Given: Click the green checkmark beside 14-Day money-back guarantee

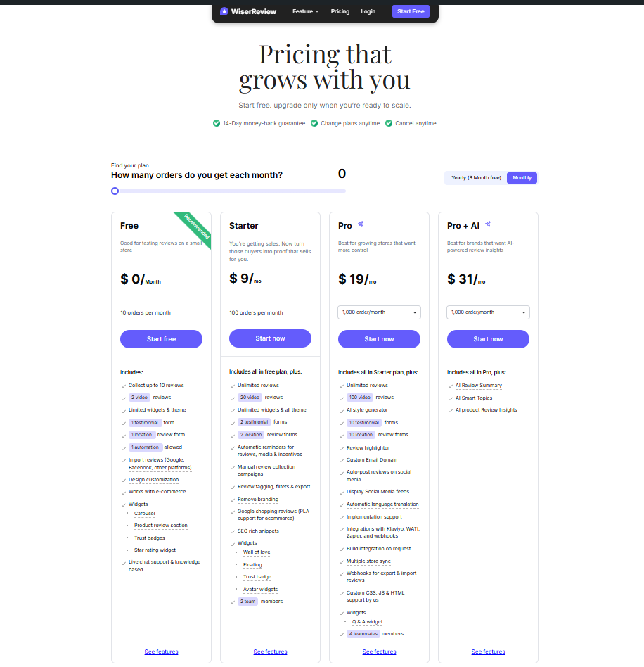Looking at the screenshot, I should 217,123.
